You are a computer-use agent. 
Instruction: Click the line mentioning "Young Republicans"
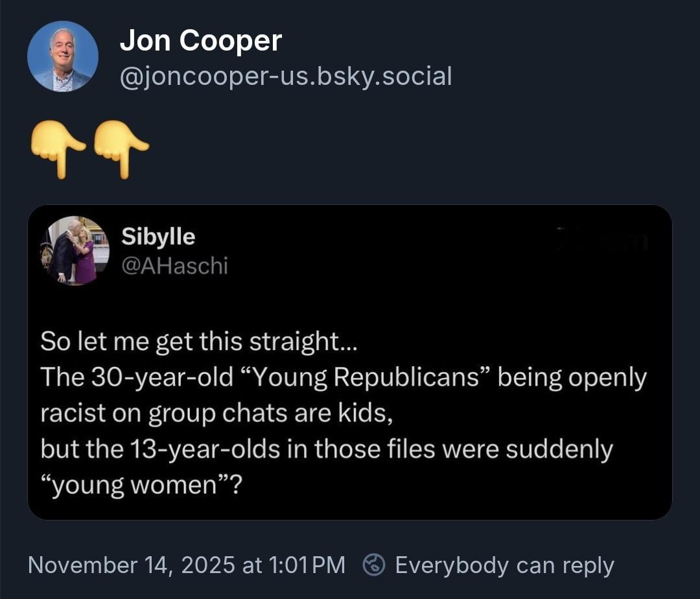344,378
